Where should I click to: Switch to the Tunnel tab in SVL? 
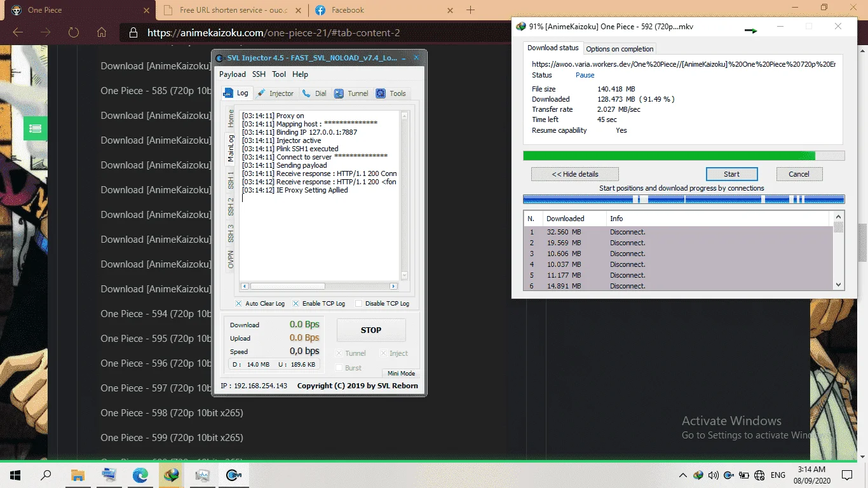pos(351,93)
